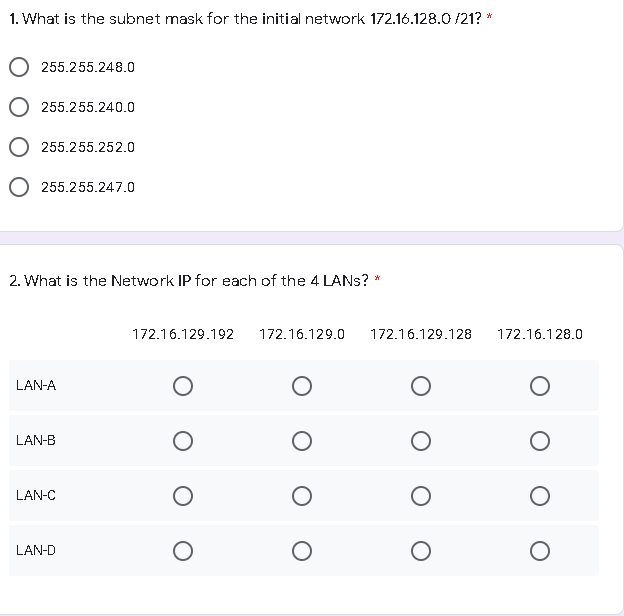Image resolution: width=624 pixels, height=616 pixels.
Task: Mark LAN-A as 172.16.129.192
Action: point(182,385)
